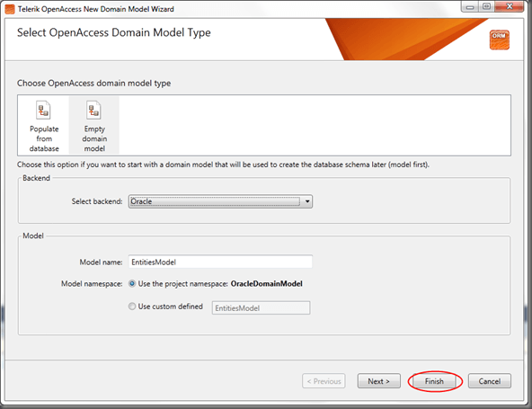Click the Oracle backend combo box
Screen dimensions: 532x409
click(220, 201)
